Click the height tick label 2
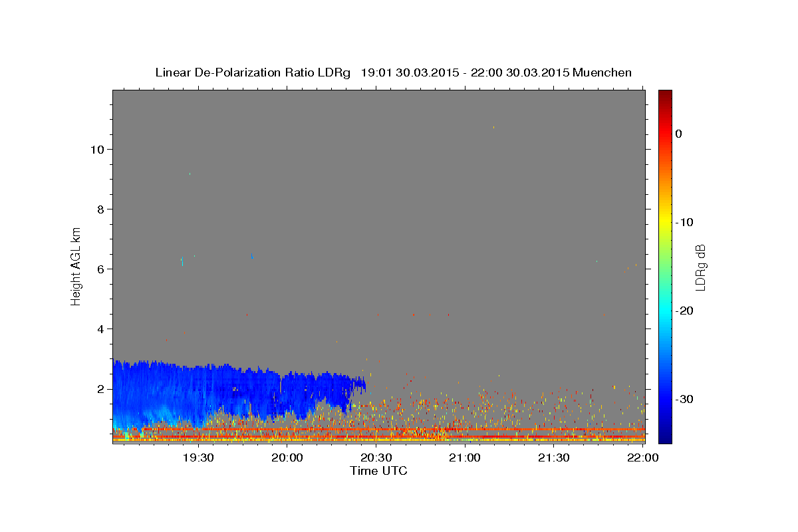Screen dimensions: 798x532 pyautogui.click(x=100, y=389)
